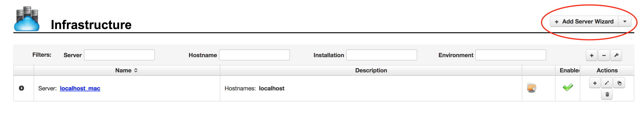The image size is (644, 113).
Task: Open the localhost_mac server link
Action: [80, 88]
